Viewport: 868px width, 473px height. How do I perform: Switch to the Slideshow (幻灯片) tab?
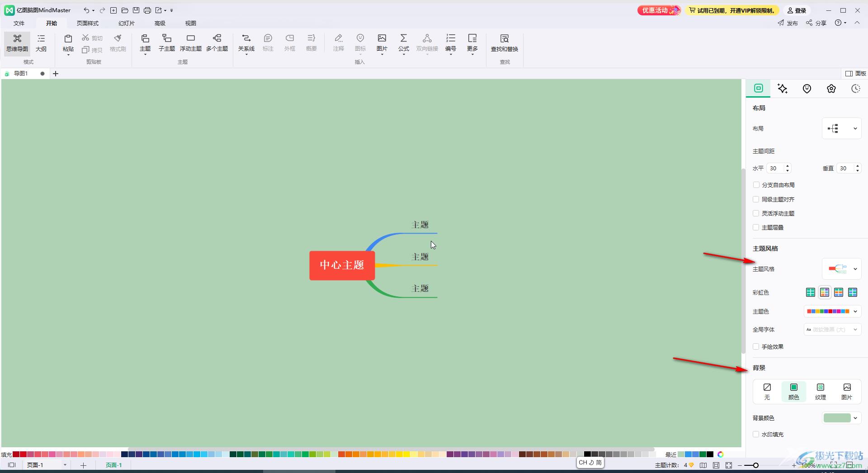[x=127, y=23]
